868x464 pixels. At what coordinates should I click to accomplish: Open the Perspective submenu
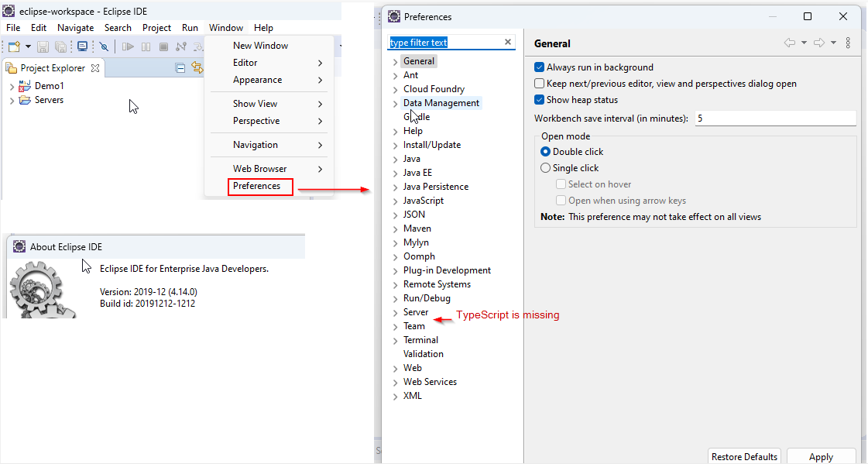(x=269, y=121)
